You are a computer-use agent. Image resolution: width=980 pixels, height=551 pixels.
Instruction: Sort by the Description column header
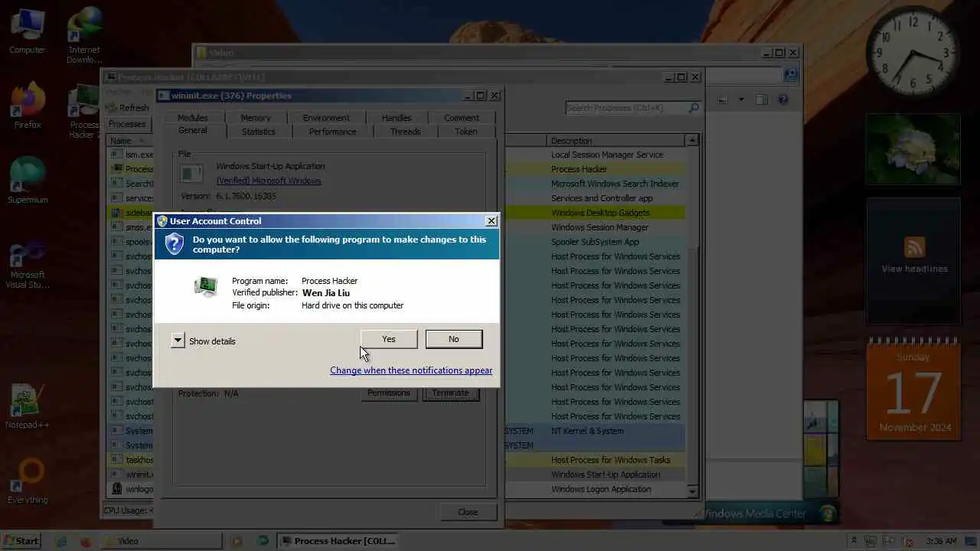click(616, 141)
